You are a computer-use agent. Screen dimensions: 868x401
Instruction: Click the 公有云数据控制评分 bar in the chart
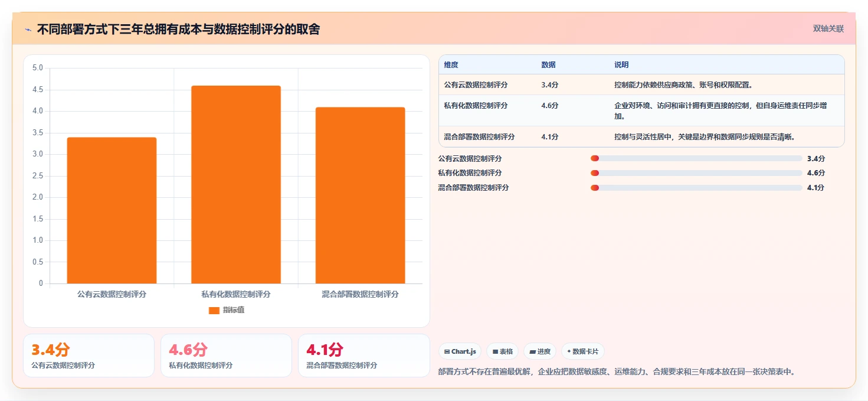(x=112, y=210)
